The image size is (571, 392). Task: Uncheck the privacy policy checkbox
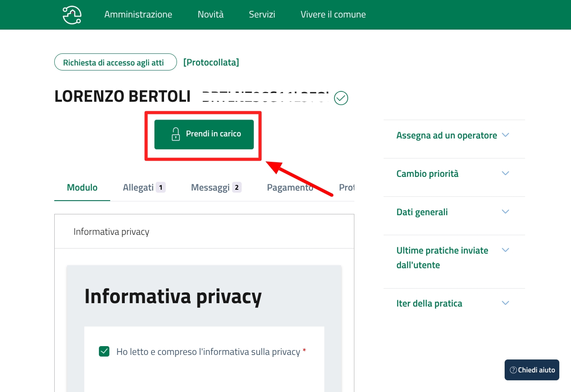[104, 352]
